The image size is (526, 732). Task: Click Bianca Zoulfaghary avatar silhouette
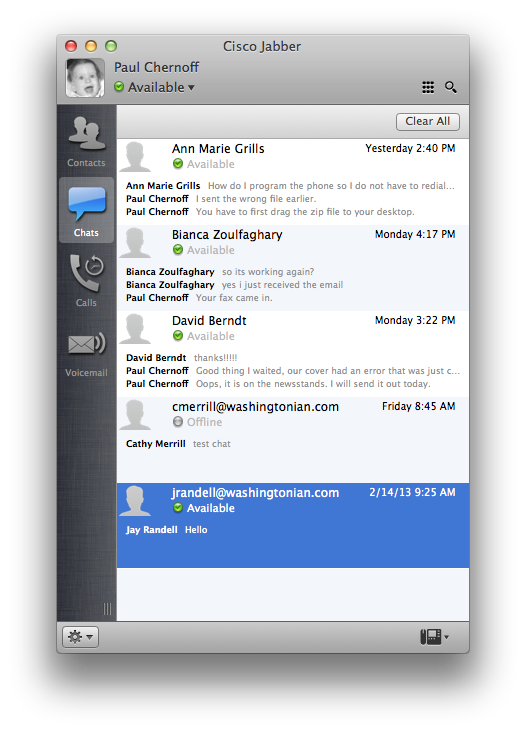[135, 243]
